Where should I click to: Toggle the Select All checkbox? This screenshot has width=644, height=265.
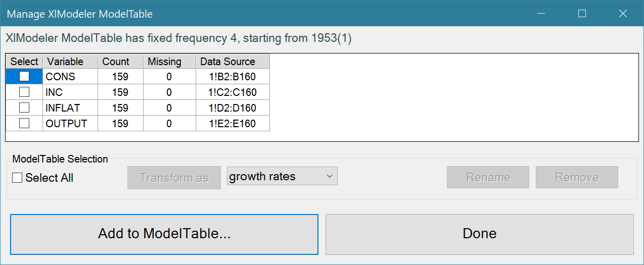click(x=17, y=178)
